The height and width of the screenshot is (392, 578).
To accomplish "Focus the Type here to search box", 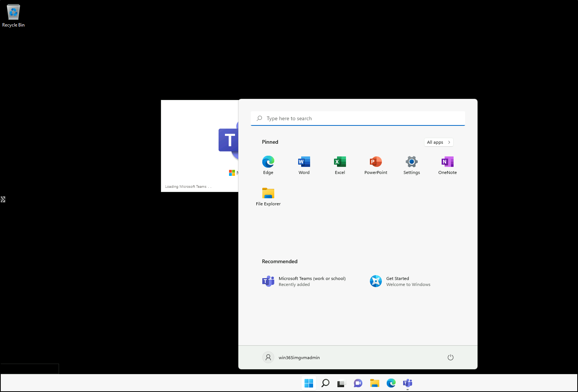I will tap(358, 118).
